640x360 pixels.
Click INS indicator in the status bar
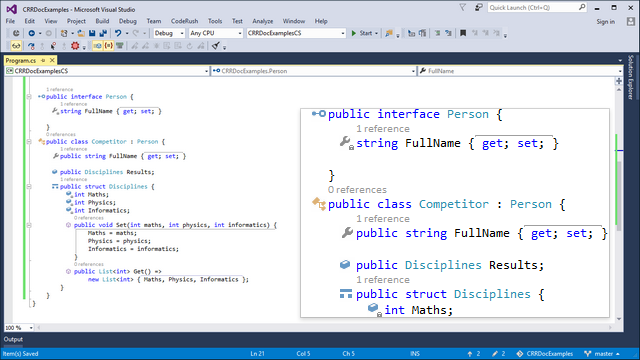click(415, 354)
